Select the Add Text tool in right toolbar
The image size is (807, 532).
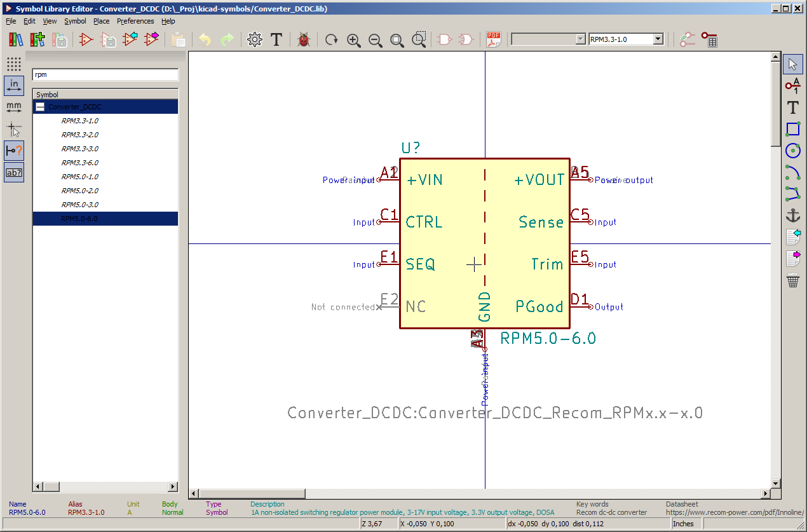tap(792, 107)
